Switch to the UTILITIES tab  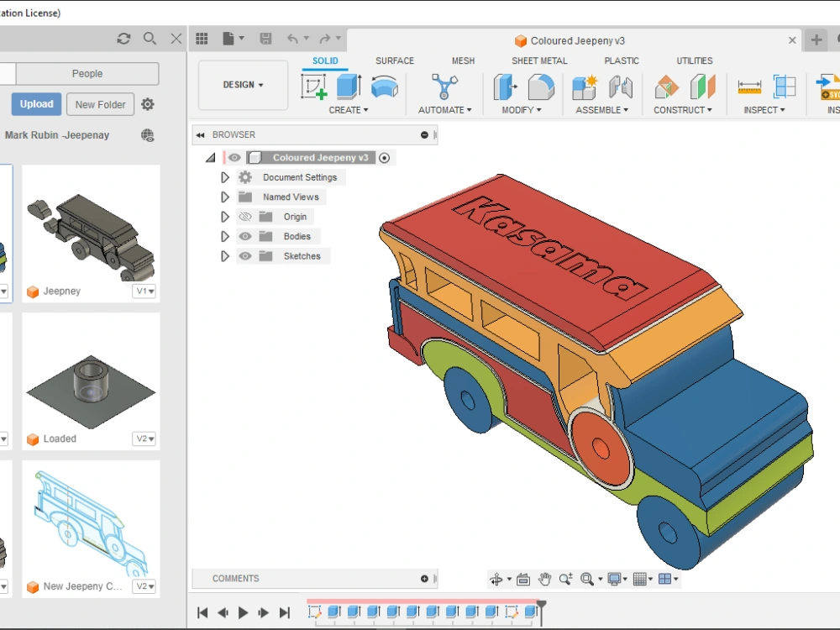click(x=695, y=61)
